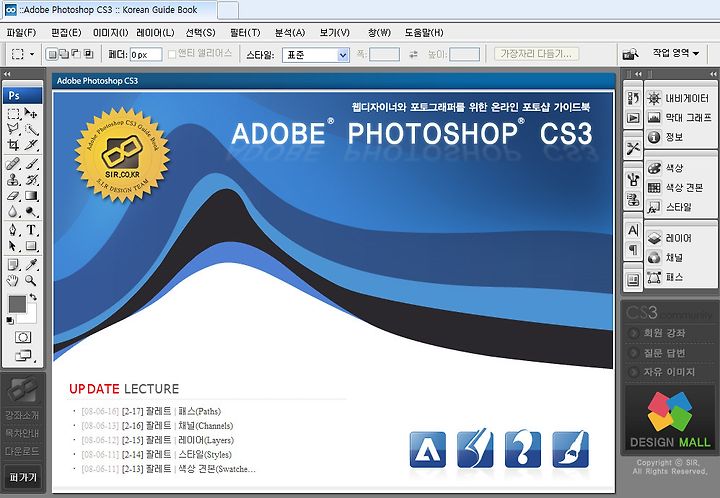Screen dimensions: 720x498
Task: Open the 채널(Channels) lecture link
Action: (x=206, y=425)
